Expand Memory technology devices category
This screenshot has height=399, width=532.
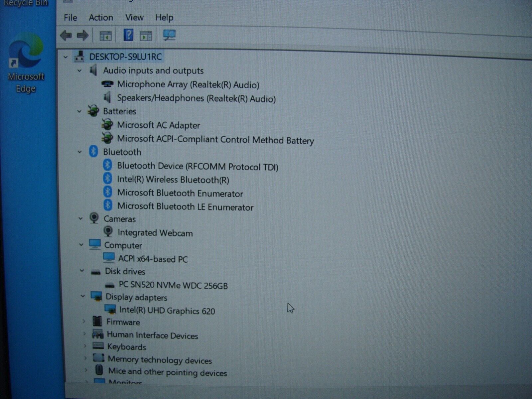tap(86, 358)
